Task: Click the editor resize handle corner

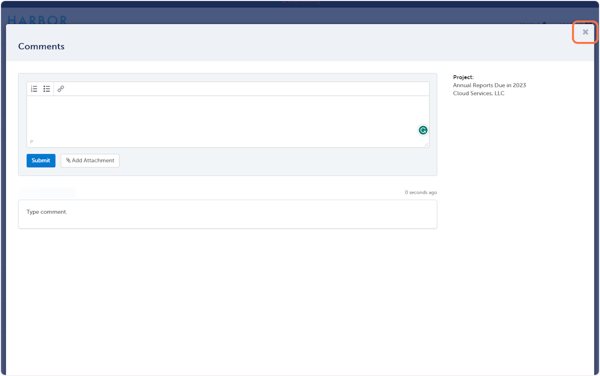Action: click(426, 144)
